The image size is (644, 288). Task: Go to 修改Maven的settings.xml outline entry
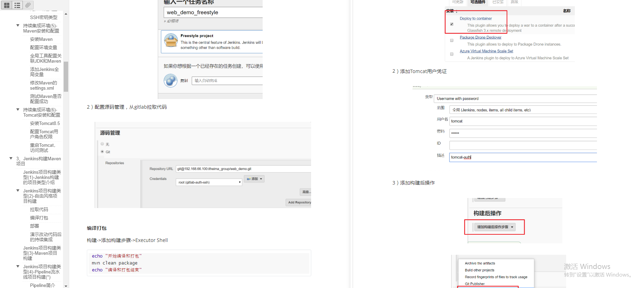pyautogui.click(x=44, y=85)
